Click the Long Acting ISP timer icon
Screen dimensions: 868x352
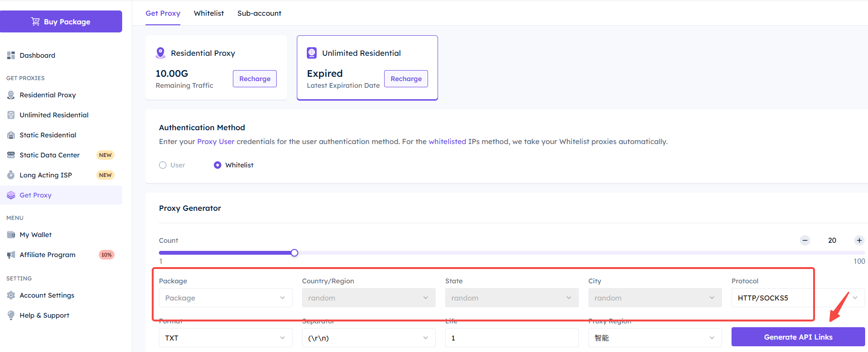tap(11, 175)
